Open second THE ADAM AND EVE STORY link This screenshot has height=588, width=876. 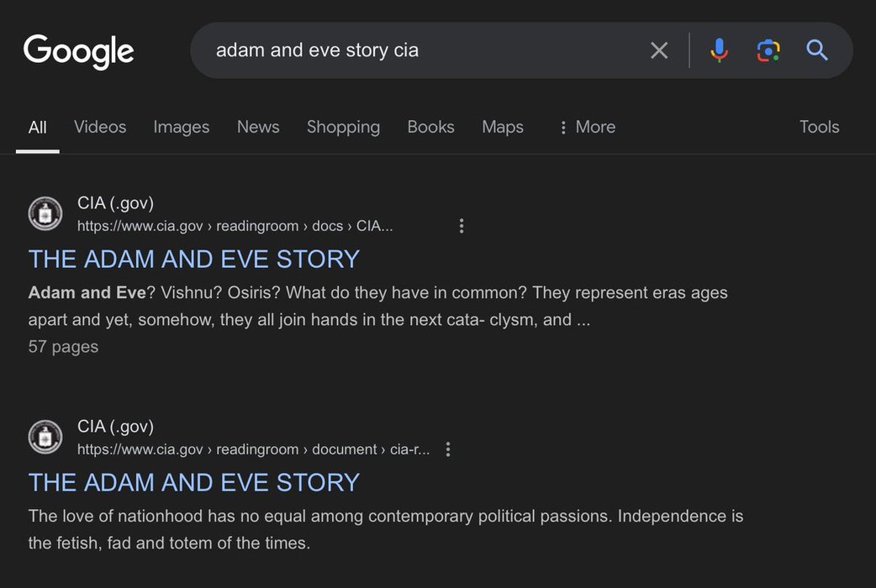pos(194,482)
